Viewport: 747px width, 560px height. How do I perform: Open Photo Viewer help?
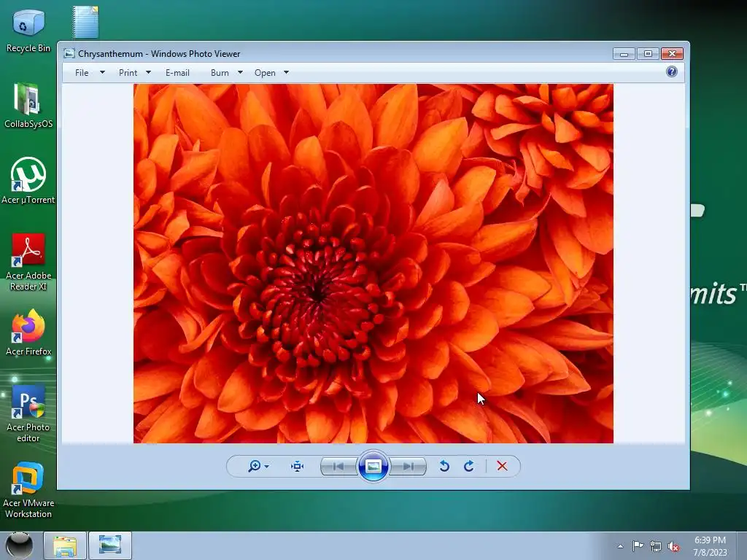click(x=672, y=72)
